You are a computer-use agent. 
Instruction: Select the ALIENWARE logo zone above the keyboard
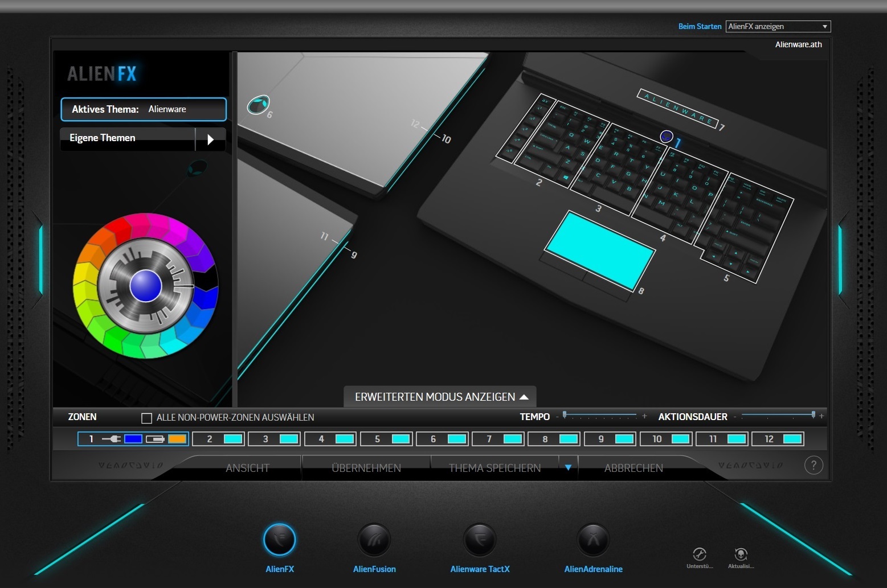click(677, 108)
